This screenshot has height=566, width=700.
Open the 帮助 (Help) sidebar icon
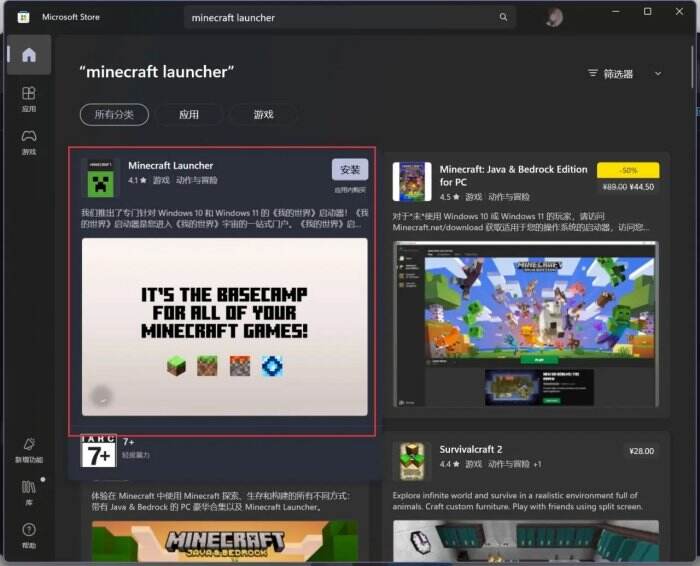coord(29,535)
